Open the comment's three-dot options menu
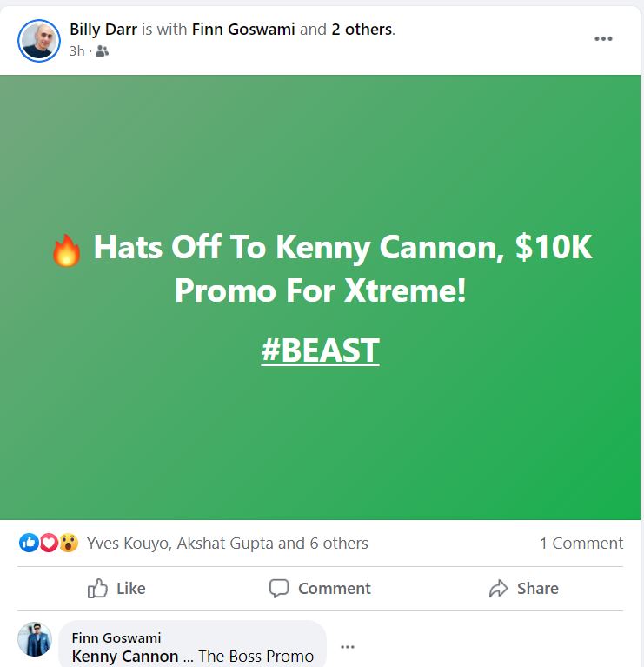Screen dimensions: 644x667 348,647
